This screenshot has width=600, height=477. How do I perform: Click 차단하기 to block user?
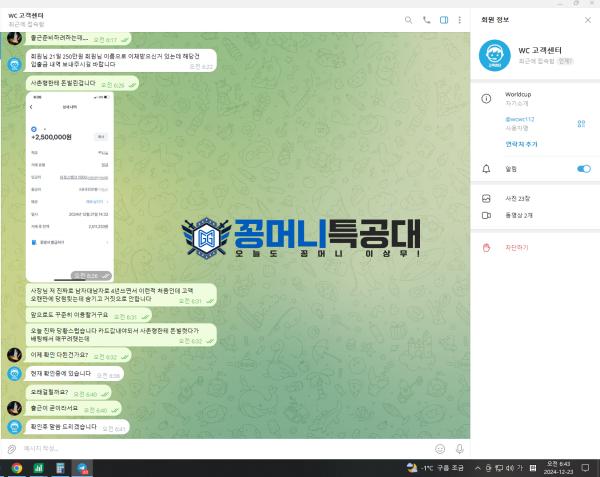tap(517, 247)
